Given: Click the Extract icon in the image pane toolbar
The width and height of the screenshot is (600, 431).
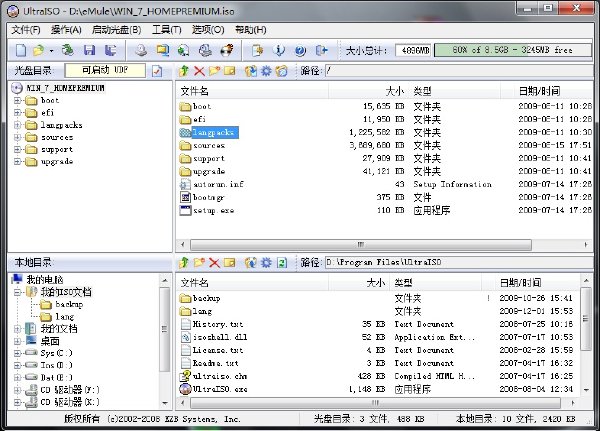Looking at the screenshot, I should (x=251, y=71).
